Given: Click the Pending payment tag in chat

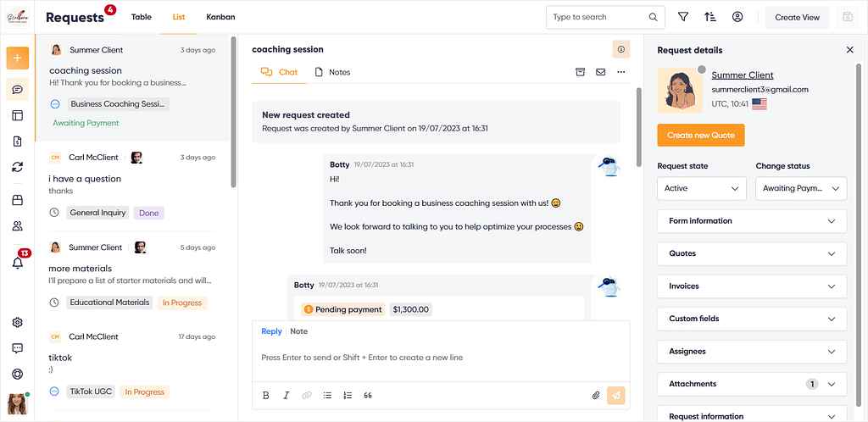Looking at the screenshot, I should (343, 310).
